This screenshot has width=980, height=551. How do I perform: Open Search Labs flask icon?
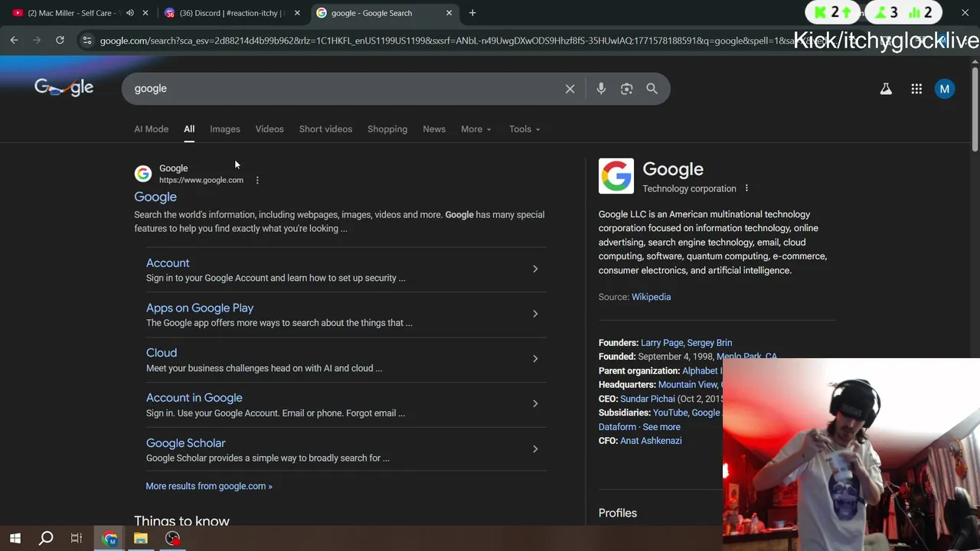[x=886, y=89]
